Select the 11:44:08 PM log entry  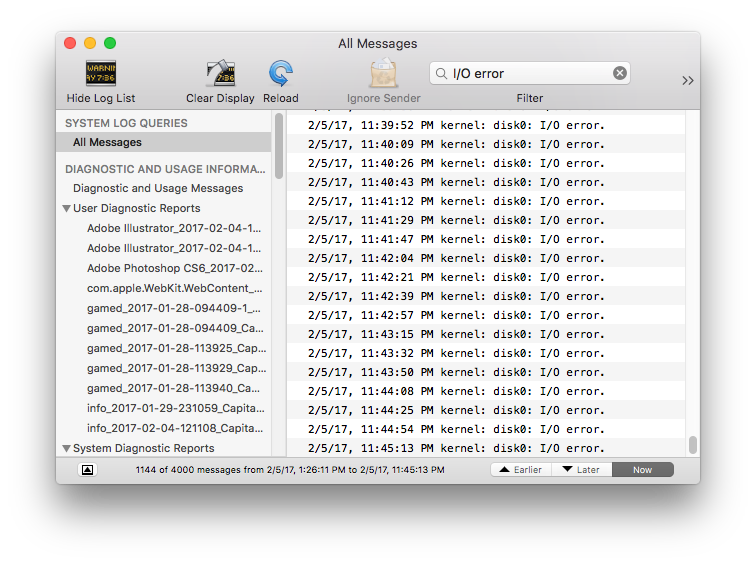click(x=486, y=391)
